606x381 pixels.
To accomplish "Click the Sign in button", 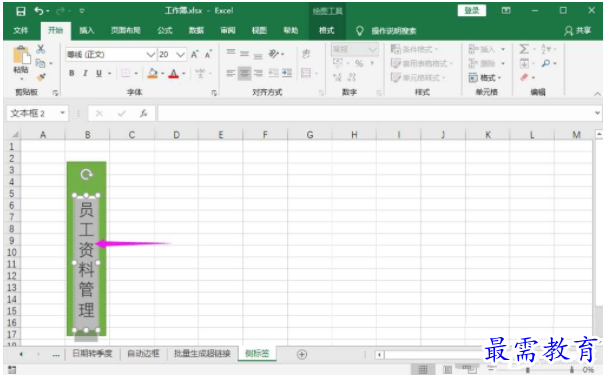I will tap(472, 11).
